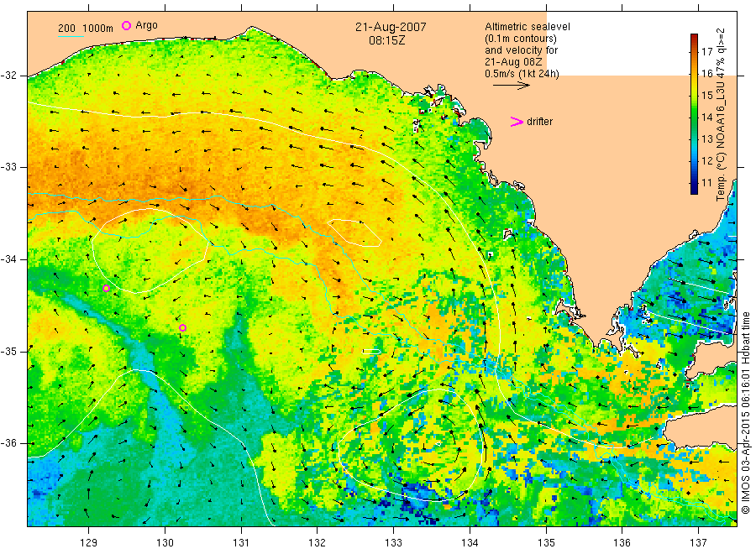This screenshot has width=756, height=554.
Task: Click the '200 1000m' depth label
Action: pos(86,28)
